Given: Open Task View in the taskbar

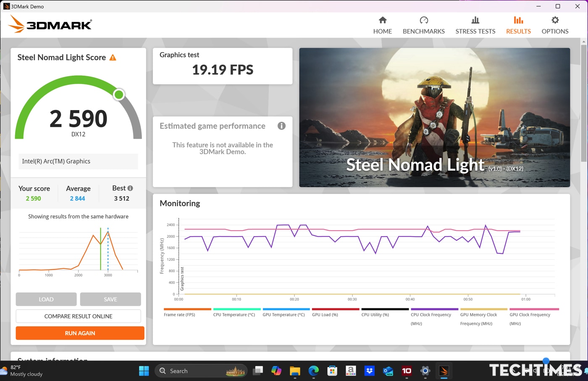Looking at the screenshot, I should pyautogui.click(x=258, y=370).
